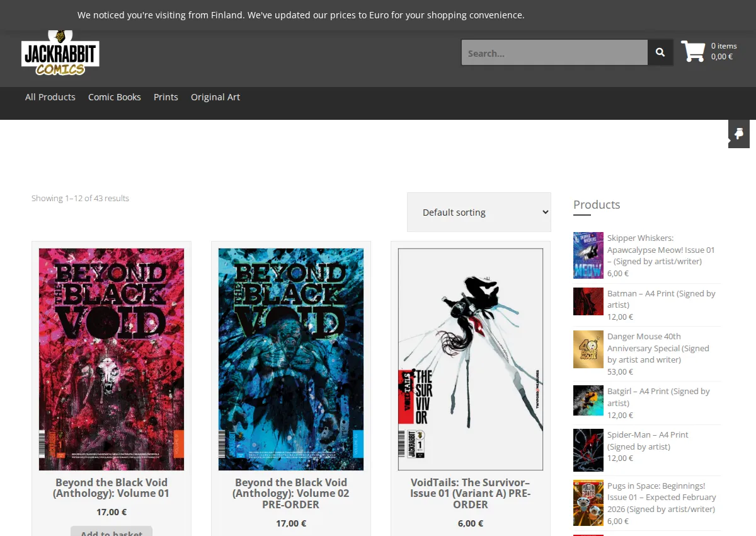Click the Products sidebar heading
The height and width of the screenshot is (536, 756).
point(597,204)
